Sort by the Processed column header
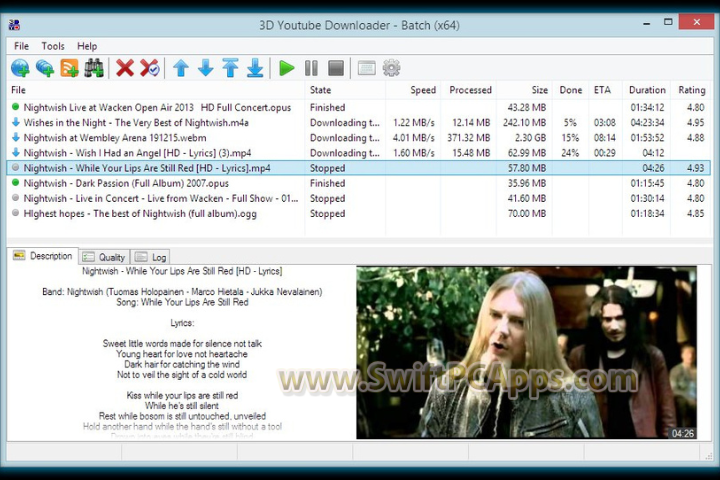Screen dimensions: 720x480 pyautogui.click(x=470, y=90)
